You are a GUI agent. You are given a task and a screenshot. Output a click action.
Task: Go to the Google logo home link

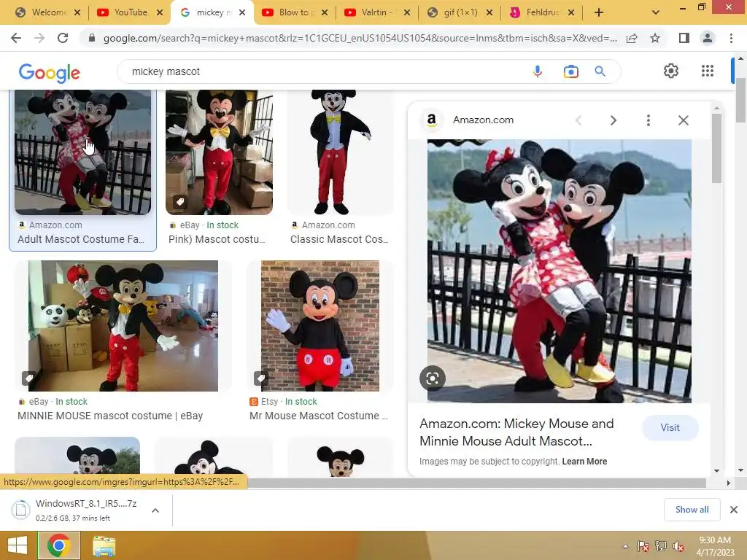pyautogui.click(x=50, y=72)
